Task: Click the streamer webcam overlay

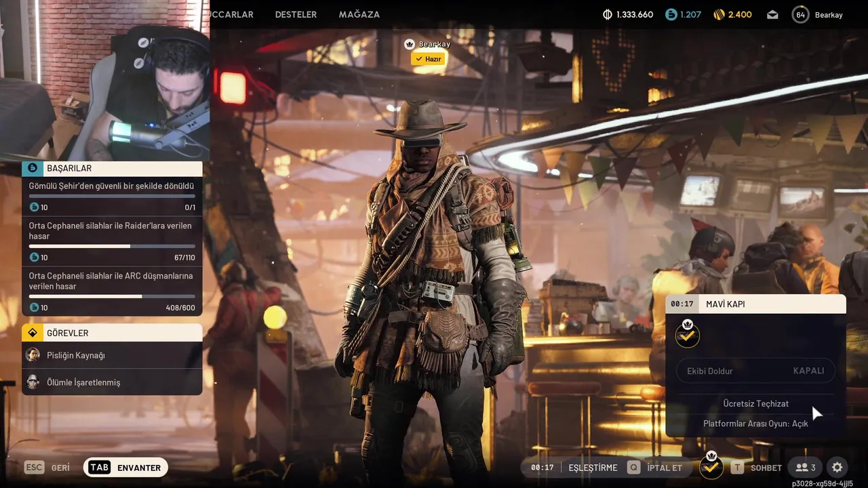Action: pyautogui.click(x=105, y=80)
